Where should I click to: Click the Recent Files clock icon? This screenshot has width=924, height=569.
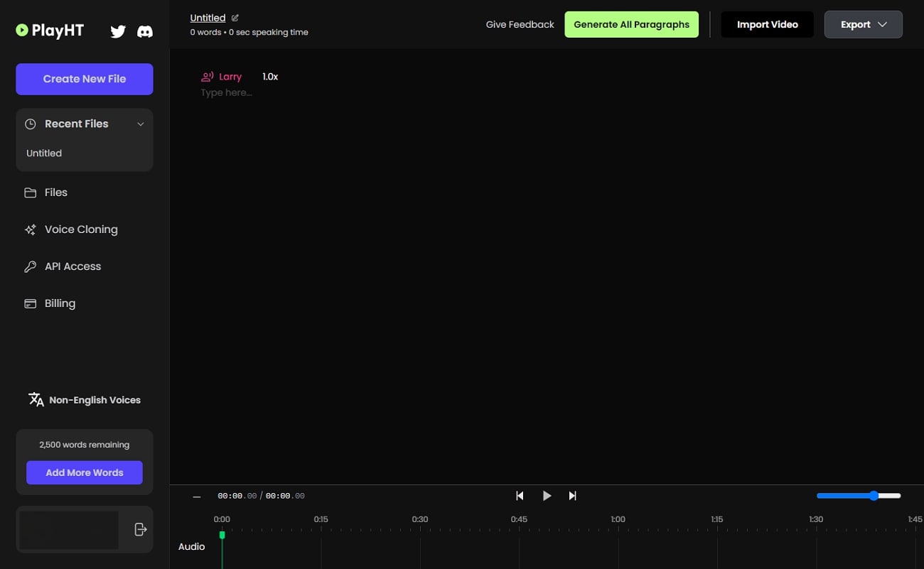click(x=31, y=124)
